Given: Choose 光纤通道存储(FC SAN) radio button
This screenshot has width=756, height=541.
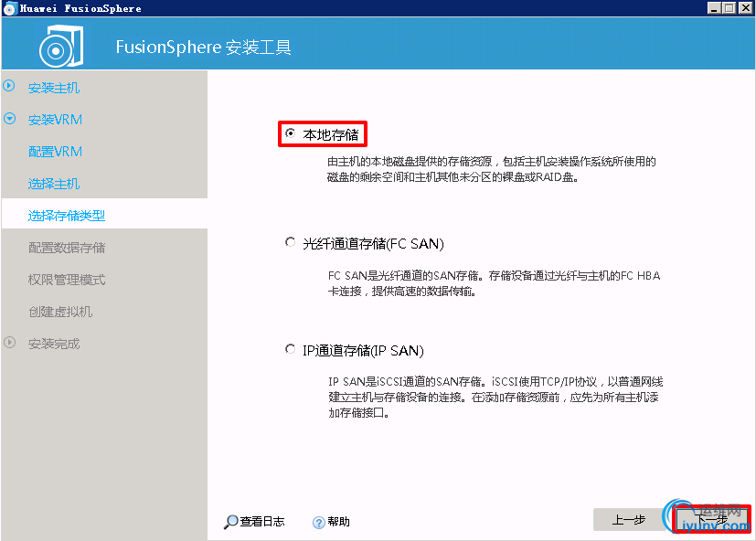Looking at the screenshot, I should [291, 242].
